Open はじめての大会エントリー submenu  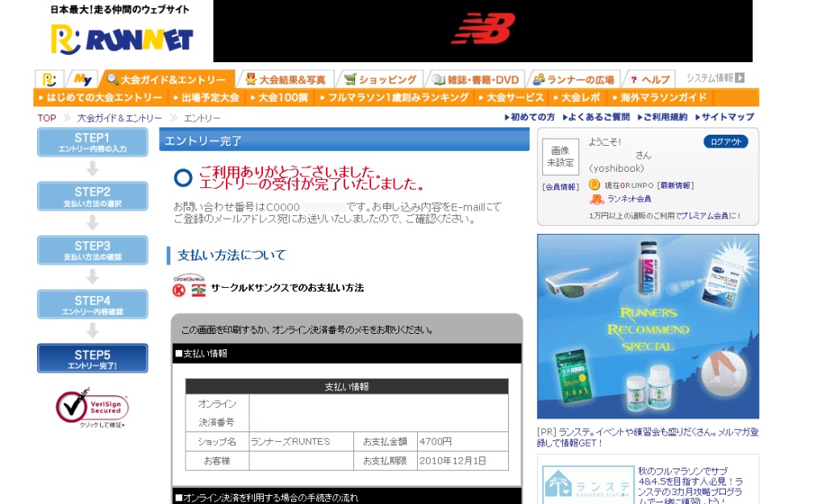101,98
